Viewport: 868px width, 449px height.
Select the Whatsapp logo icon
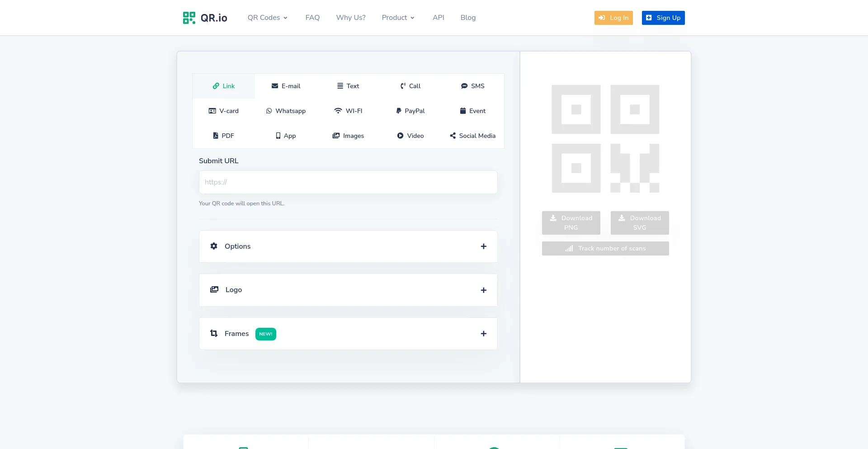pos(269,111)
